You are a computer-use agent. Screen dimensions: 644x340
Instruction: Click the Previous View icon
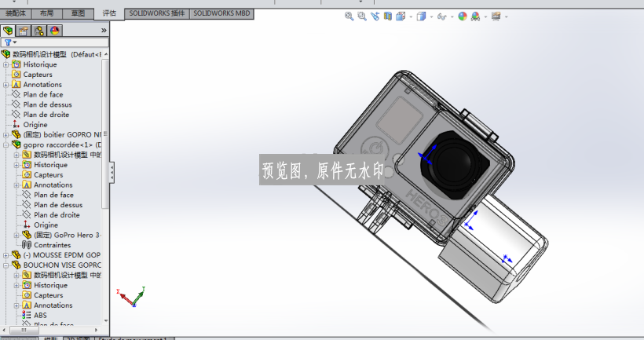tap(375, 16)
